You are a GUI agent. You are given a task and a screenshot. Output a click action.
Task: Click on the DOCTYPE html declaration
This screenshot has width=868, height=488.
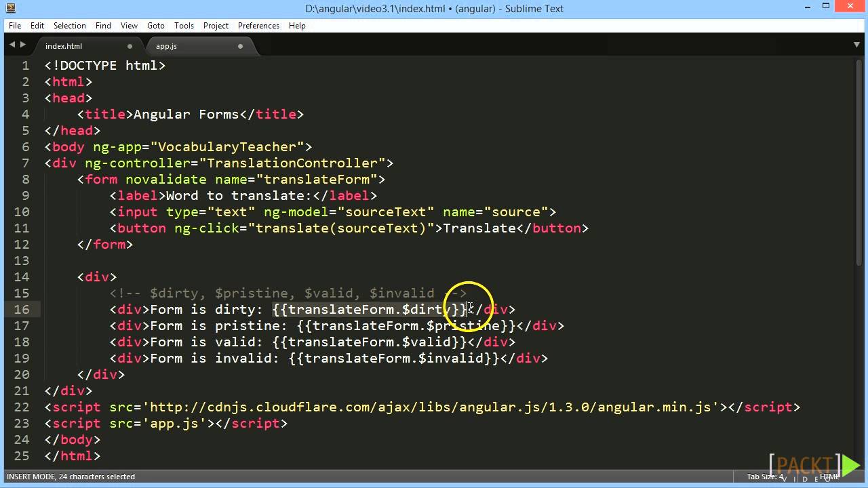pos(105,66)
